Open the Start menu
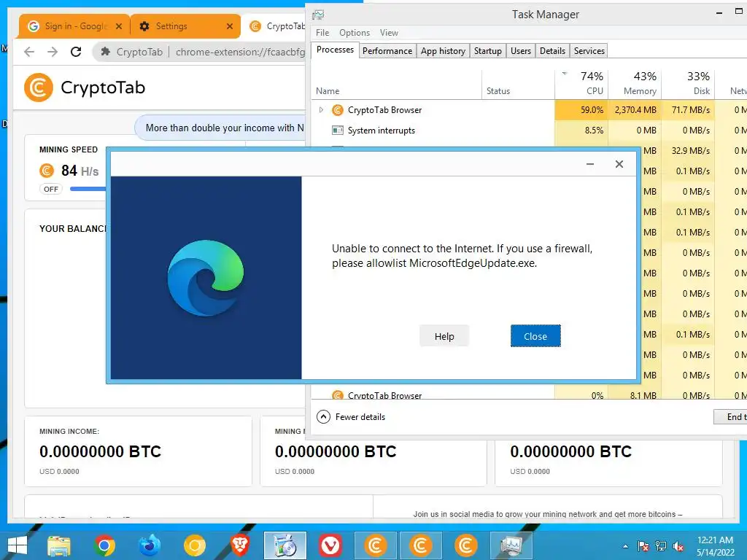Image resolution: width=747 pixels, height=560 pixels. [x=18, y=545]
